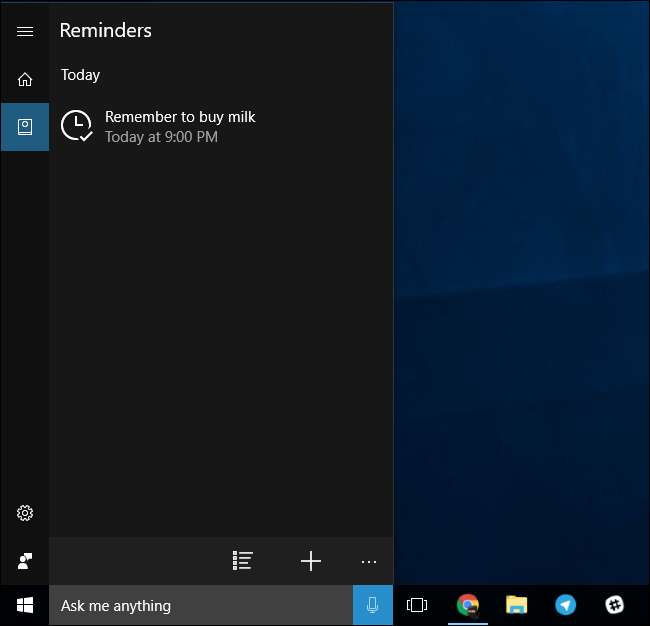Open the more options ellipsis menu

click(x=369, y=562)
